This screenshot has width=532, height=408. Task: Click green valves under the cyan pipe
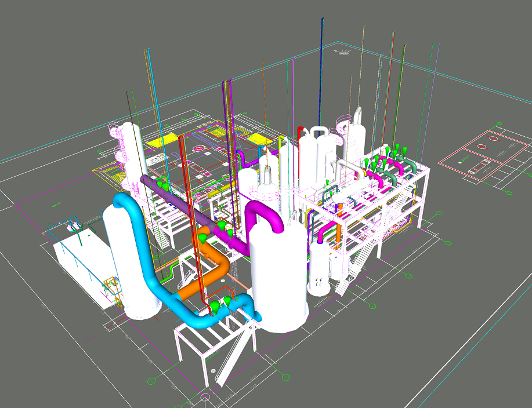220,305
